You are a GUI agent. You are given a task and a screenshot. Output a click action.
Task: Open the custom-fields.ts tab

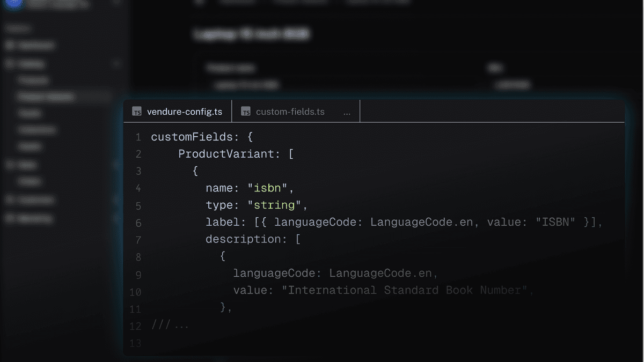[x=290, y=112]
